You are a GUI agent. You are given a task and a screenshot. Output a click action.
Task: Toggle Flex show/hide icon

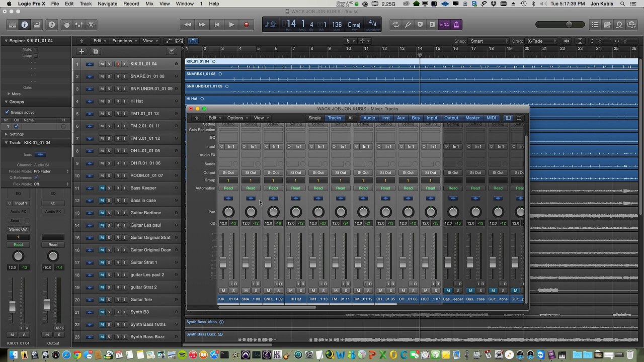(x=179, y=41)
